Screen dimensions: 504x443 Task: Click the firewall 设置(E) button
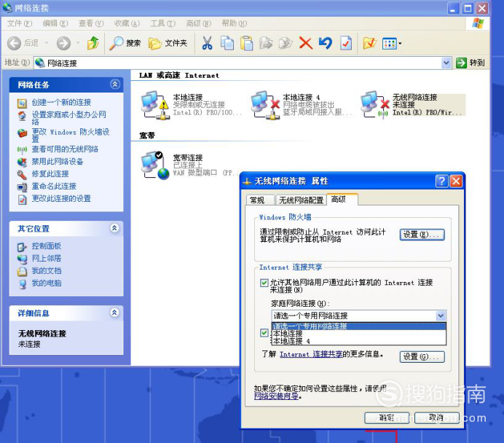(422, 235)
